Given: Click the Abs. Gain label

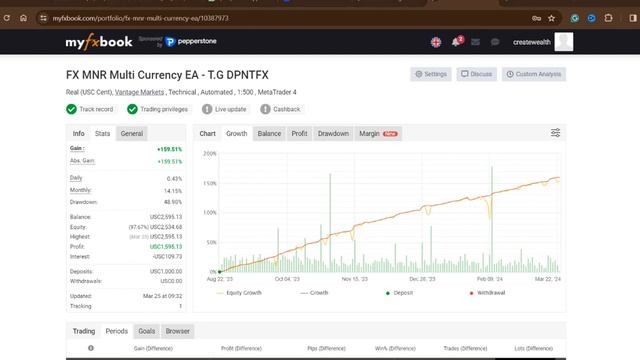Looking at the screenshot, I should pos(82,160).
